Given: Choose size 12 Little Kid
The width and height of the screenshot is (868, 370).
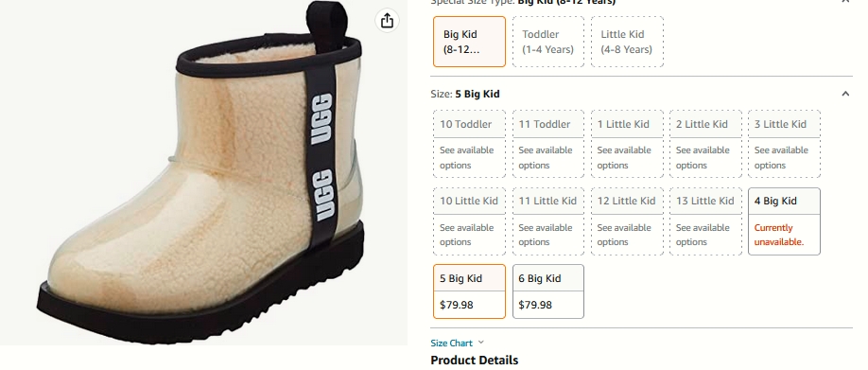Looking at the screenshot, I should pos(627,221).
